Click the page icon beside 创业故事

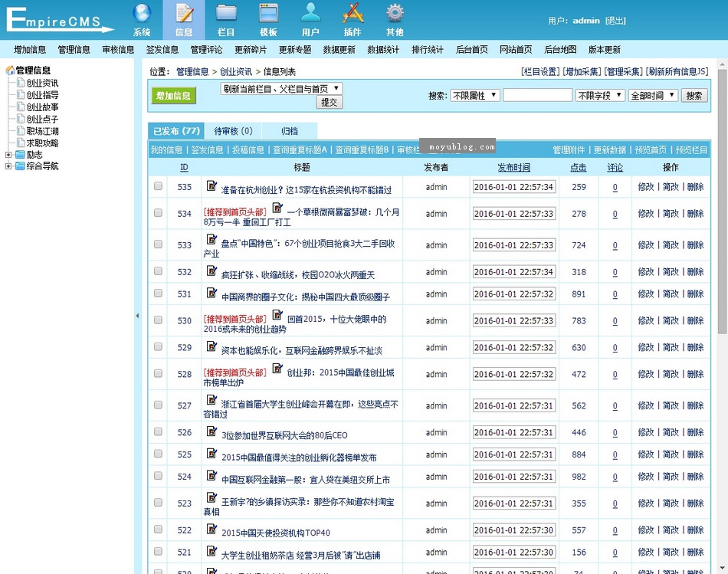21,107
